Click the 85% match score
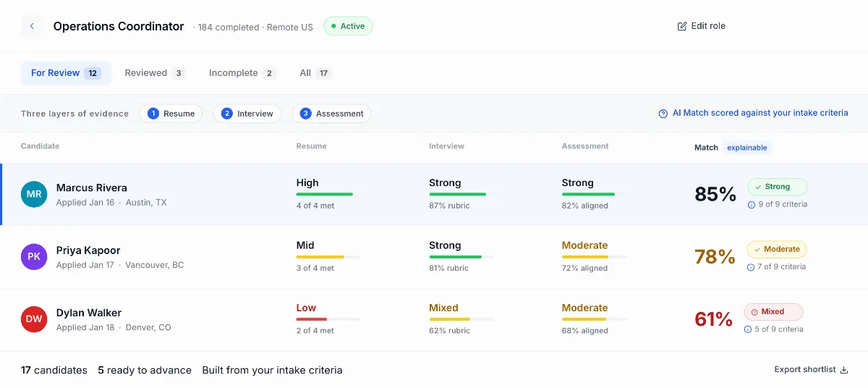The height and width of the screenshot is (388, 868). pos(715,194)
